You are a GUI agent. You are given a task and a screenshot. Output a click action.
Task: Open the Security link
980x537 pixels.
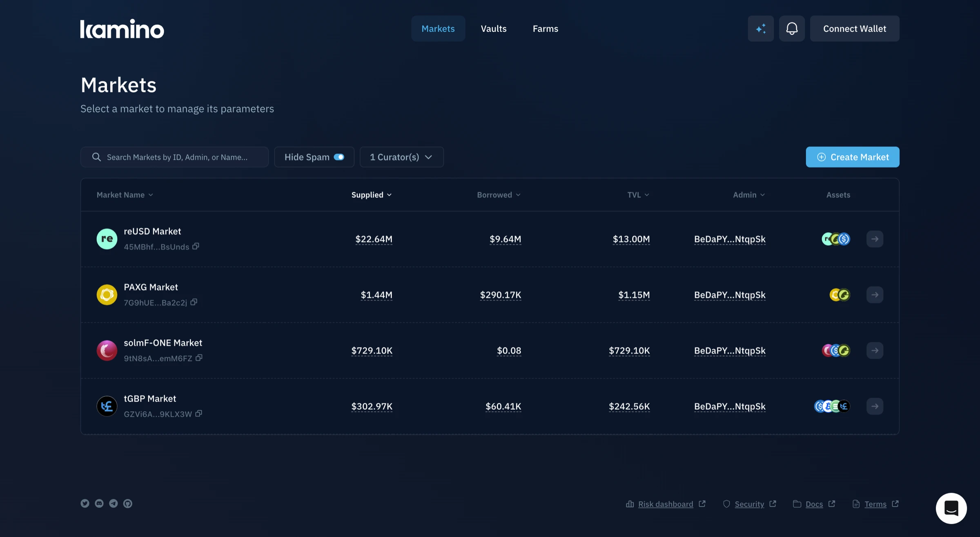click(x=749, y=504)
